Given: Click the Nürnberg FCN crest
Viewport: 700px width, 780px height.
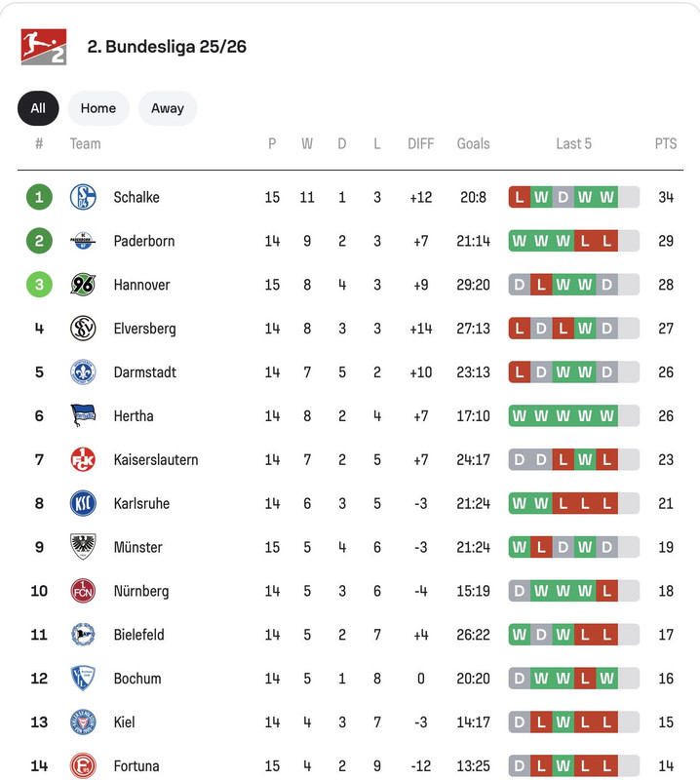Looking at the screenshot, I should [83, 591].
